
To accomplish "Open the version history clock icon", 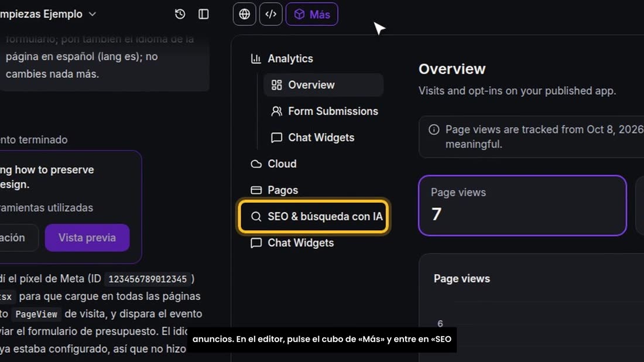I will tap(180, 14).
